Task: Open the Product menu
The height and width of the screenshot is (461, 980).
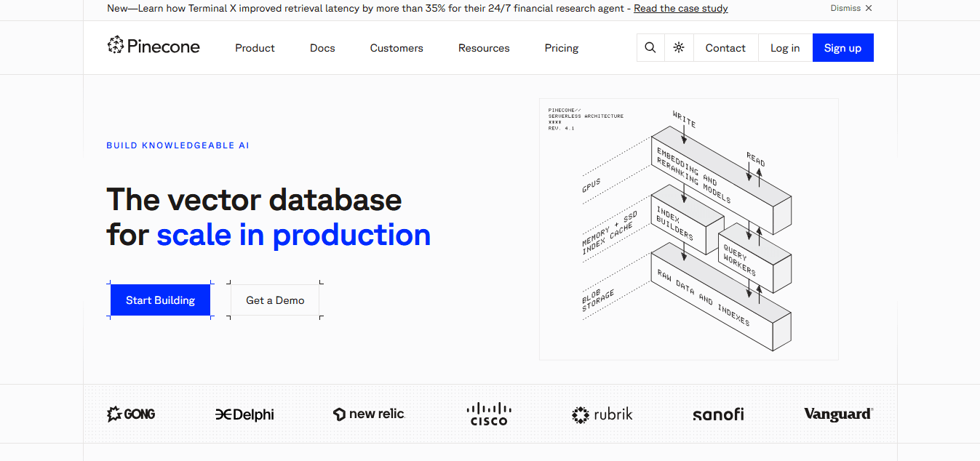Action: [255, 48]
